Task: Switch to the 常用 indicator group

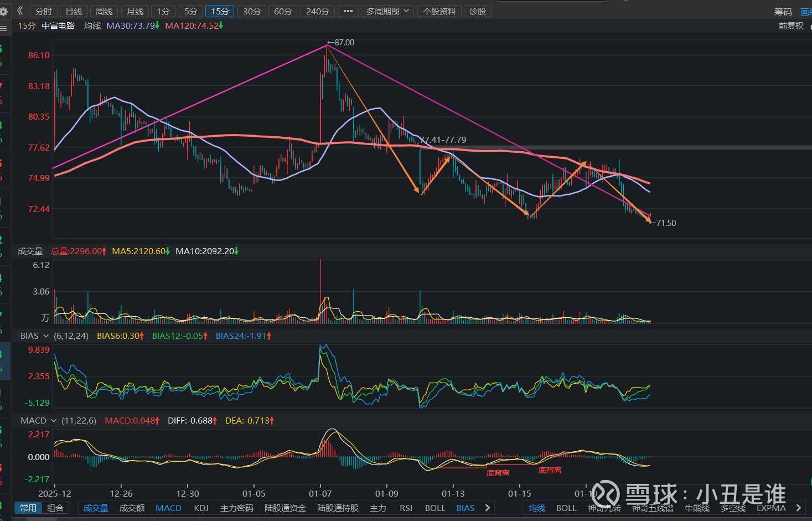Action: pyautogui.click(x=28, y=508)
